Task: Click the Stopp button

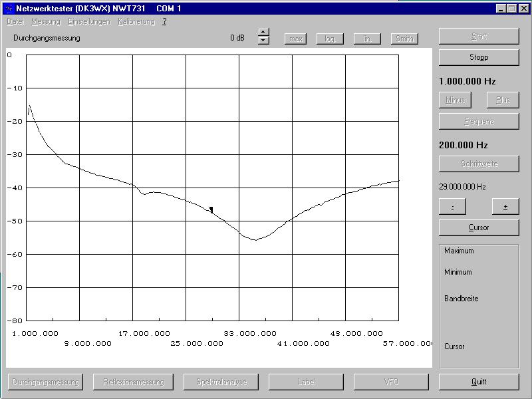Action: pos(479,57)
